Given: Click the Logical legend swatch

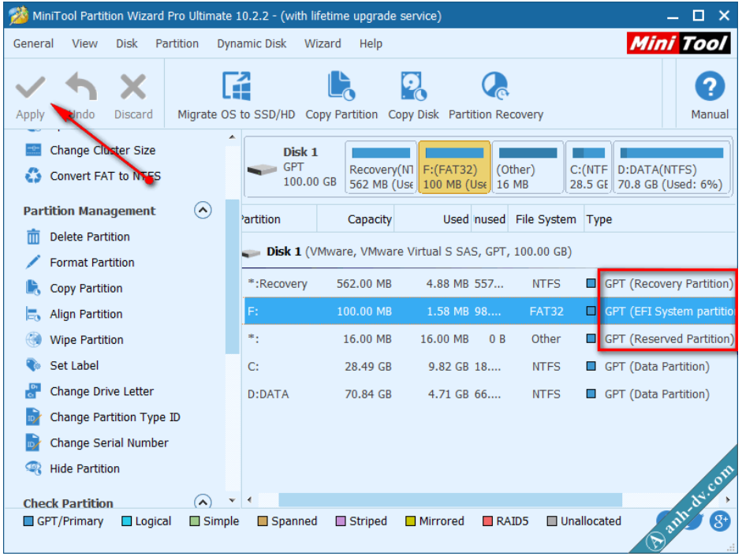Looking at the screenshot, I should (126, 521).
